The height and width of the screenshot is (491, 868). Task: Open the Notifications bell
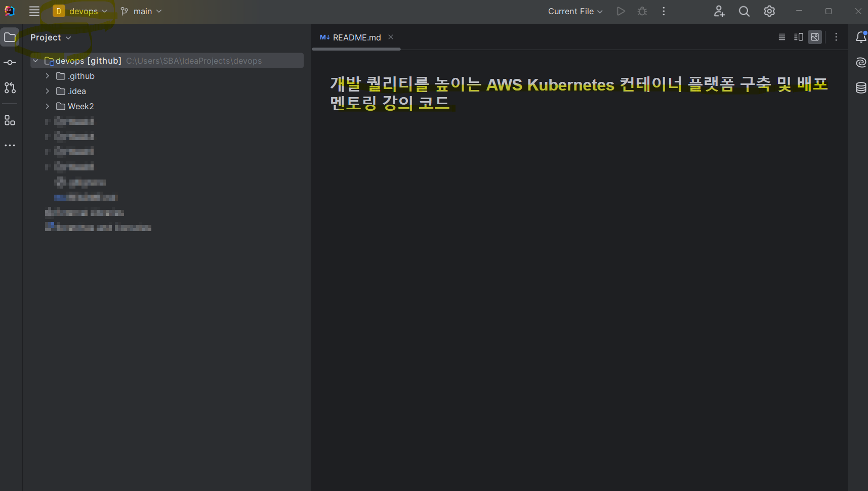(861, 37)
